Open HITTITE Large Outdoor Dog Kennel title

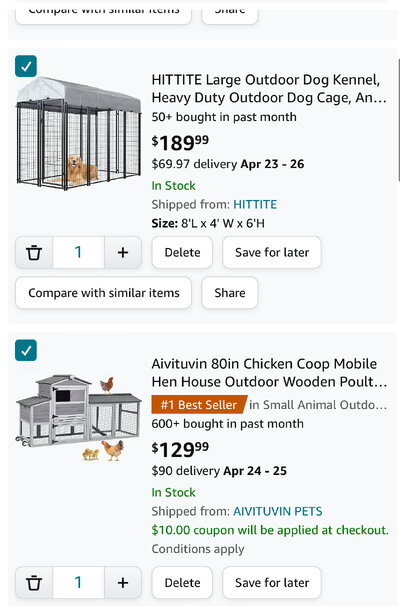[269, 89]
